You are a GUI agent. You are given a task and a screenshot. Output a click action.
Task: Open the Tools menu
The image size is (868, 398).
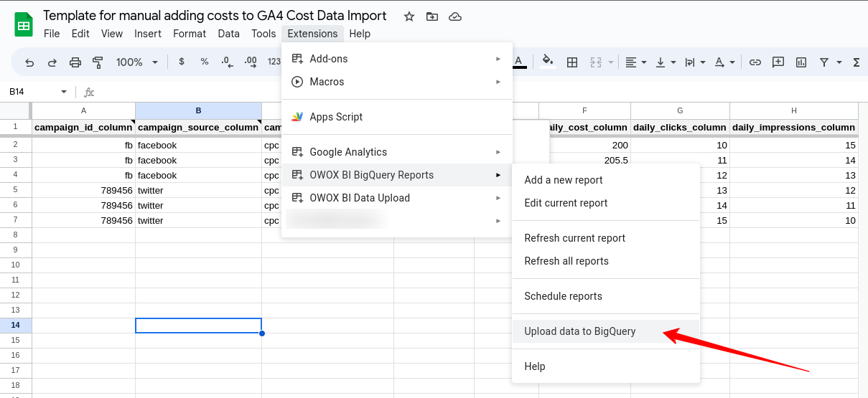coord(263,34)
